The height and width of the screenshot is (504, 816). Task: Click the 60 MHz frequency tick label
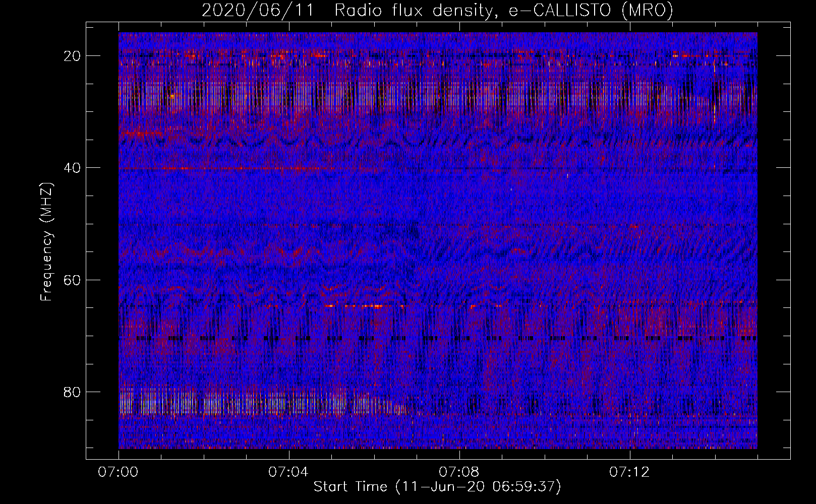pos(72,280)
